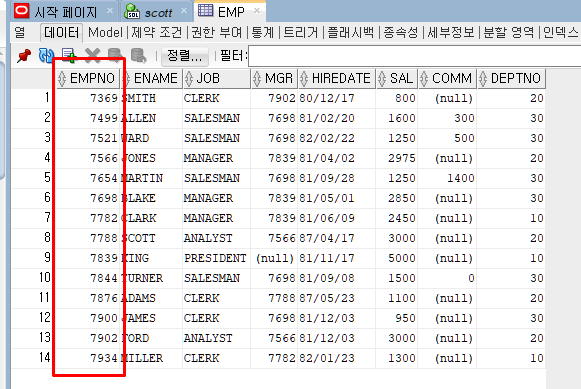Select COMM cell 500
The image size is (581, 389).
pyautogui.click(x=447, y=138)
